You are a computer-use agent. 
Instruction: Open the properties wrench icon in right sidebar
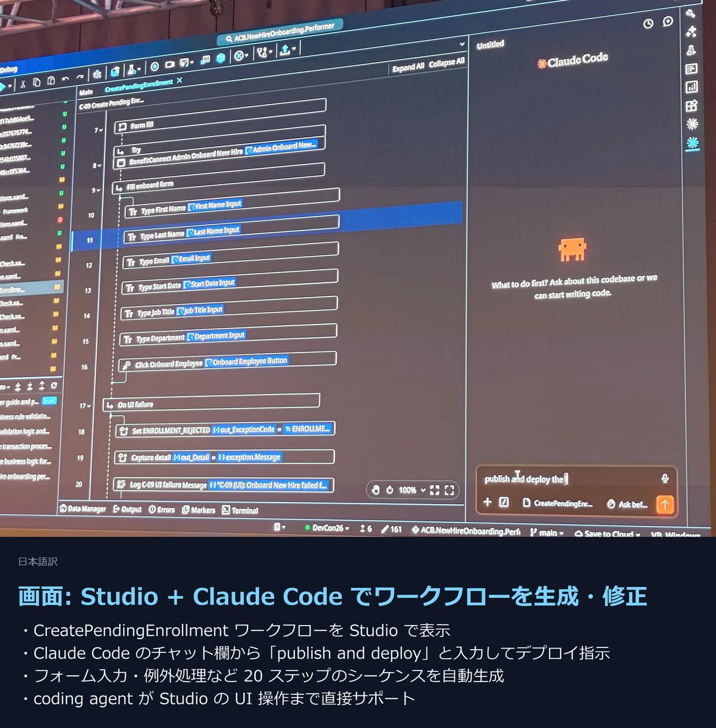coord(690,12)
